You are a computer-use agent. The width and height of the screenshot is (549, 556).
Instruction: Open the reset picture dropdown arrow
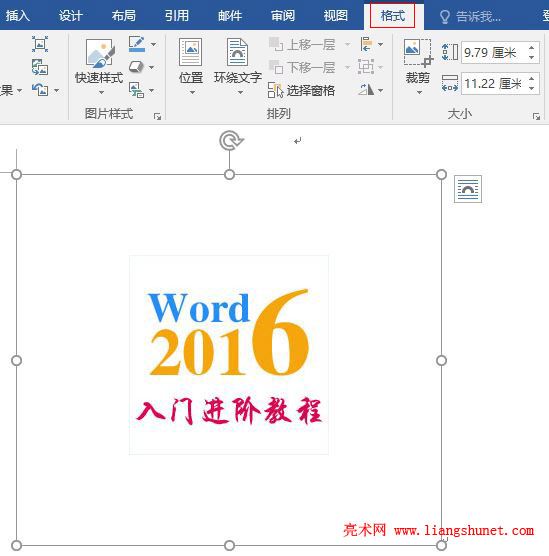click(56, 90)
